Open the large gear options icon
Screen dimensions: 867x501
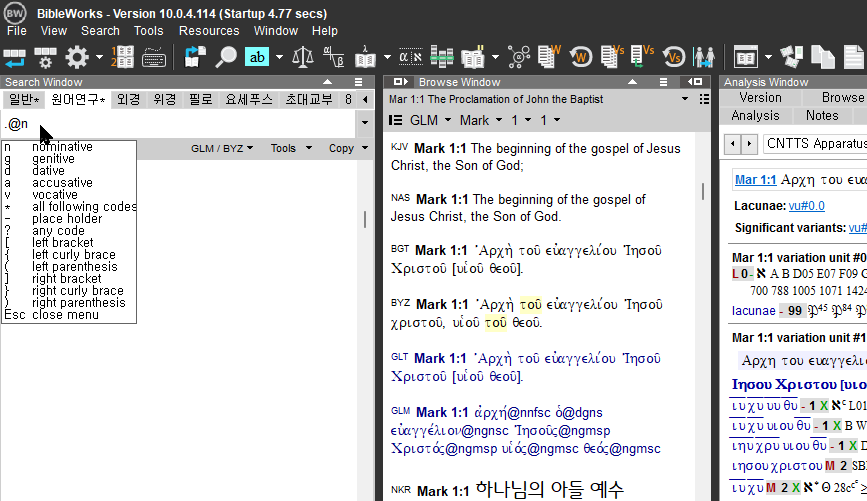(77, 57)
